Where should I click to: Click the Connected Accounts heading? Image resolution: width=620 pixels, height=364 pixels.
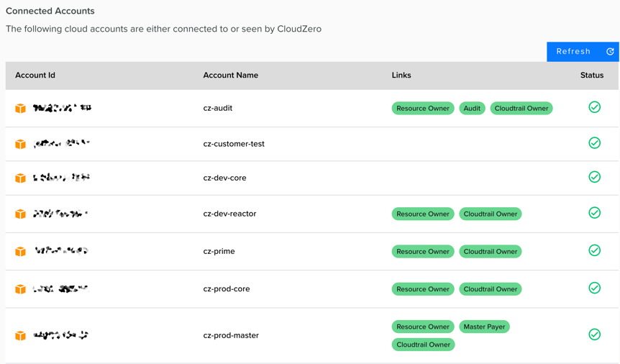50,11
